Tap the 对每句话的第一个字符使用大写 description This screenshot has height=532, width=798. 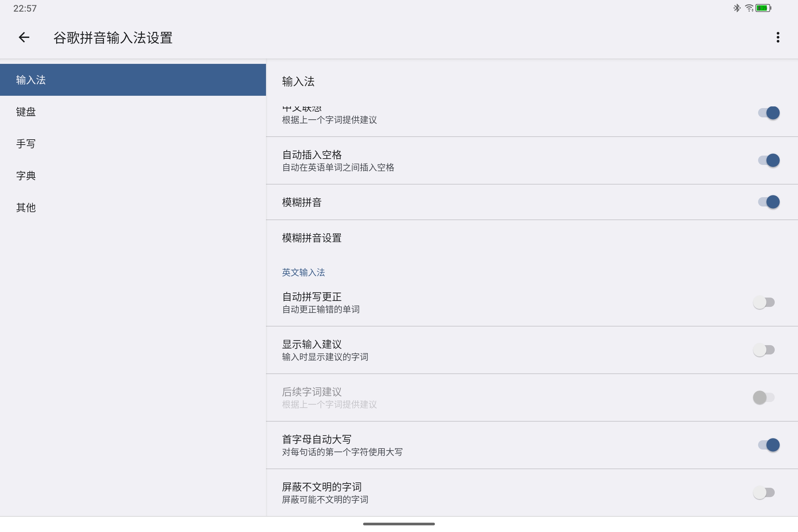pos(342,452)
